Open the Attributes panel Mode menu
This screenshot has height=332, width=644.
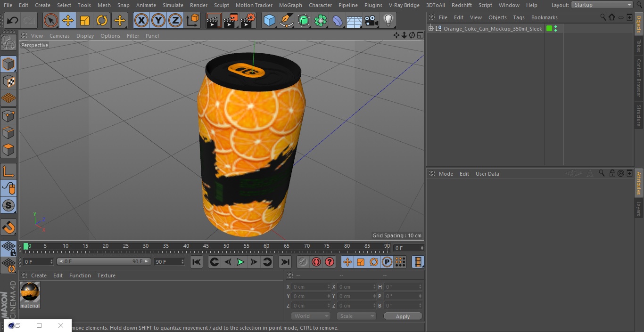[446, 174]
